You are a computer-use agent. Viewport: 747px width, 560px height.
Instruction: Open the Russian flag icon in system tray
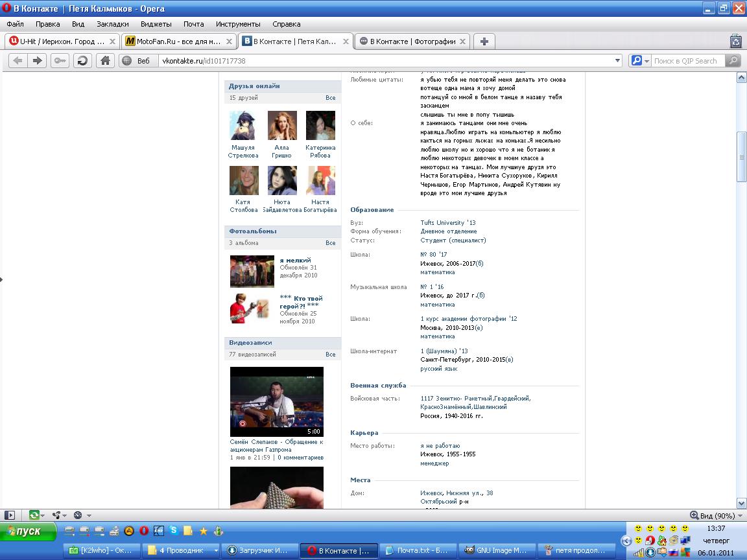click(673, 552)
